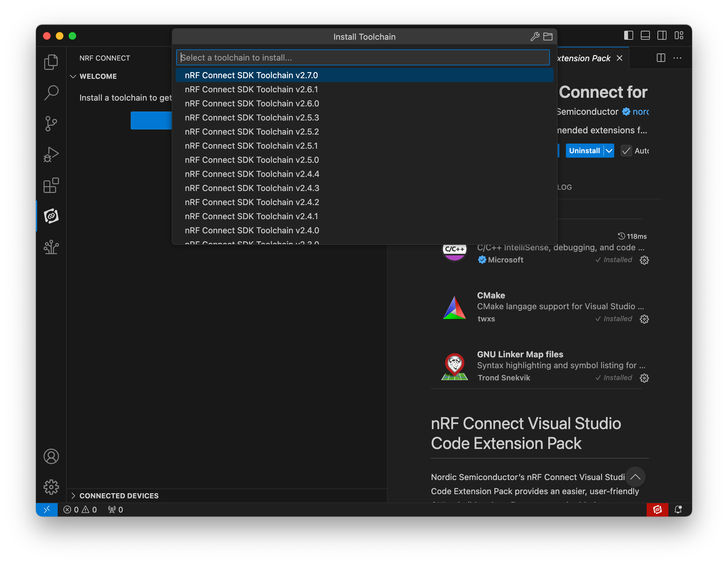Click the blue Install Toolchain button in Welcome
728x564 pixels.
click(x=151, y=120)
